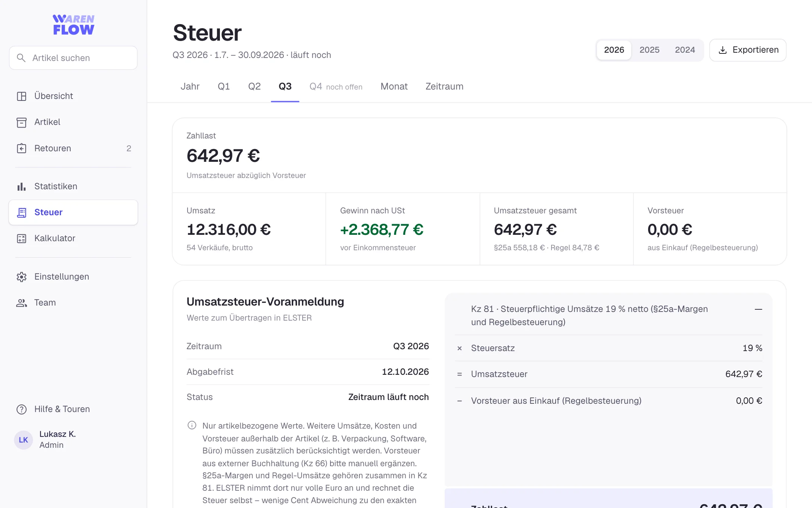812x508 pixels.
Task: Click the info icon beside the note
Action: 192,426
